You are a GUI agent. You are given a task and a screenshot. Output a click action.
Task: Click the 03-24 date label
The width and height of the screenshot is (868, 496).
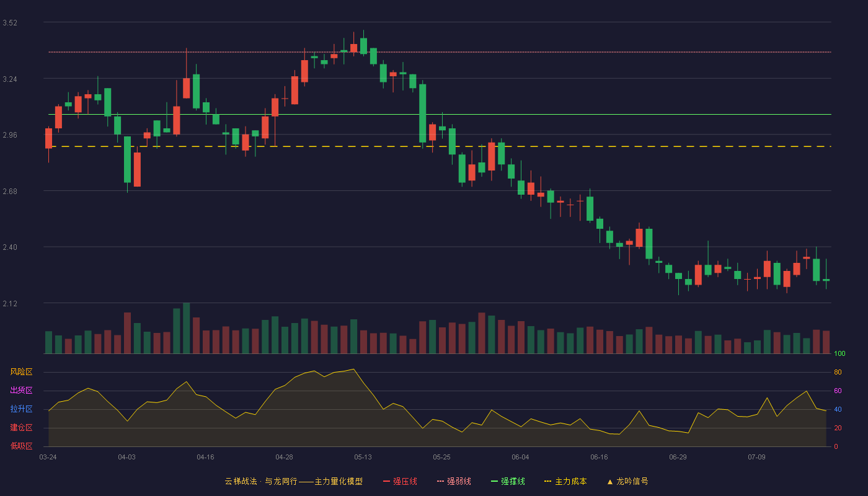point(48,457)
